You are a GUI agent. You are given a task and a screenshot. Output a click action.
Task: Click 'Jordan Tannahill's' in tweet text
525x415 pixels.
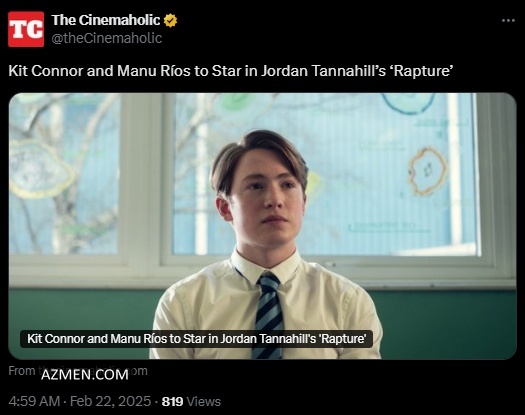(323, 71)
